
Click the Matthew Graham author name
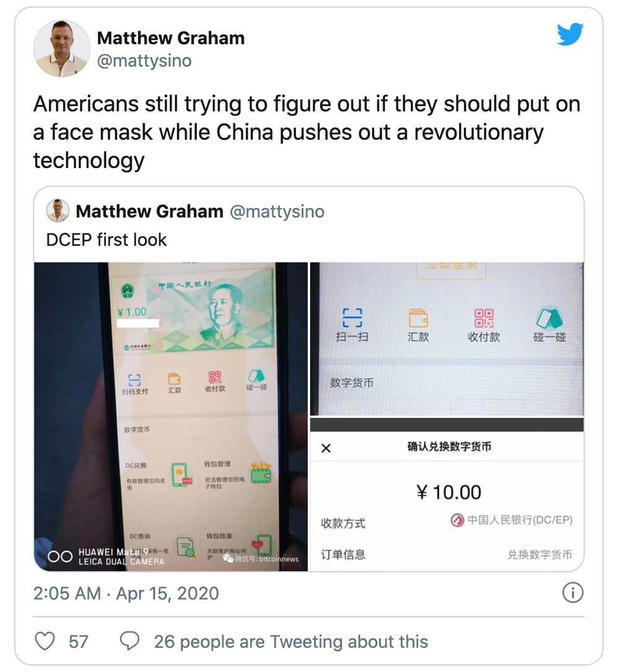click(x=171, y=38)
